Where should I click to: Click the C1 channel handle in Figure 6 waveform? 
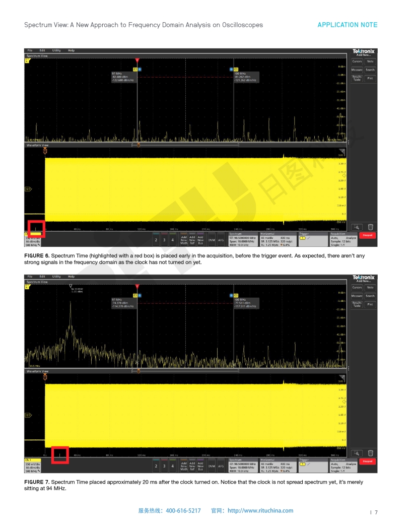(28, 189)
